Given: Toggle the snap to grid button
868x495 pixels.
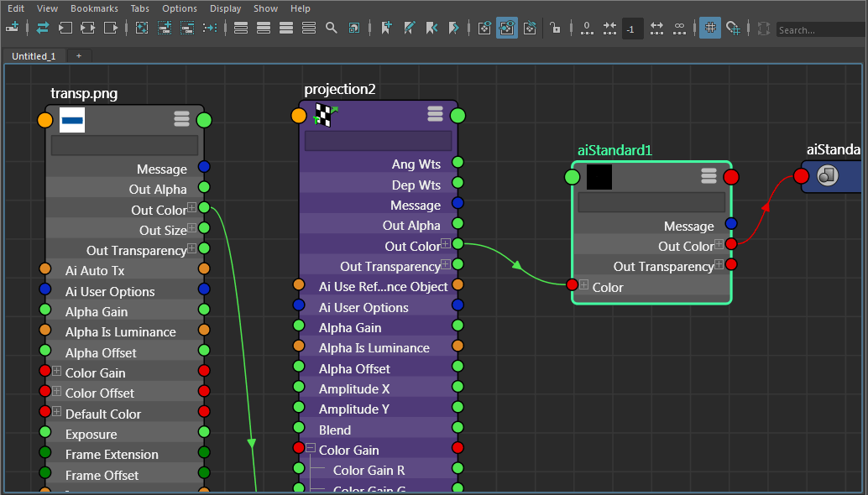Looking at the screenshot, I should pos(733,28).
